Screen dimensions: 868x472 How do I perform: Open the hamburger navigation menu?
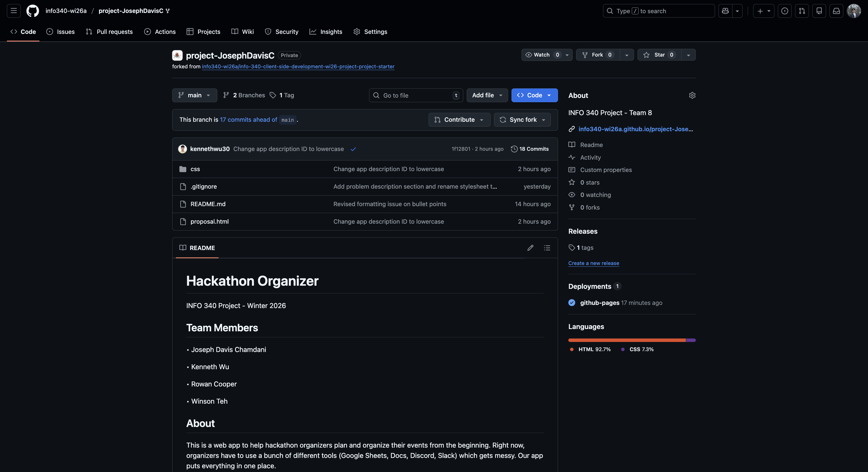coord(13,10)
